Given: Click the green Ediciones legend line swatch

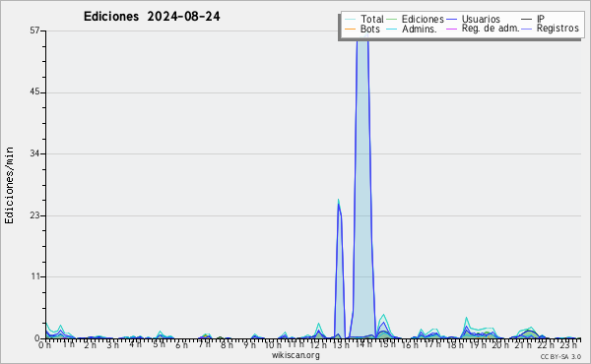Looking at the screenshot, I should pos(392,20).
